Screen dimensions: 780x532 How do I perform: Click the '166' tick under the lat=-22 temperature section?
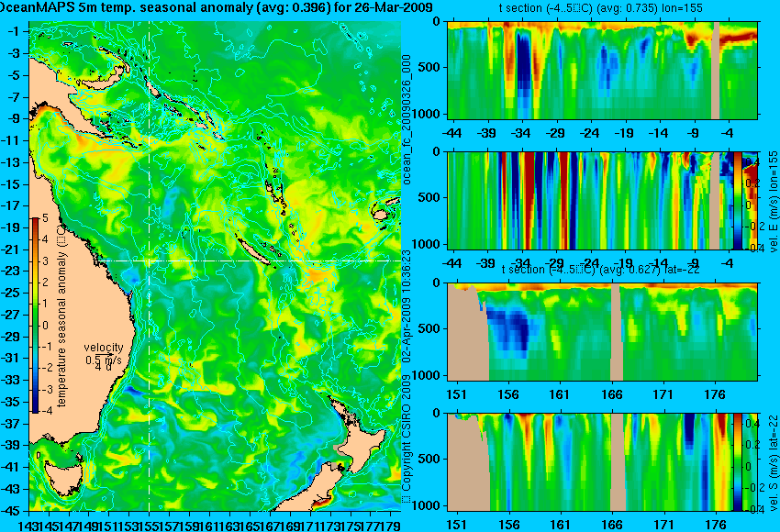pos(611,394)
